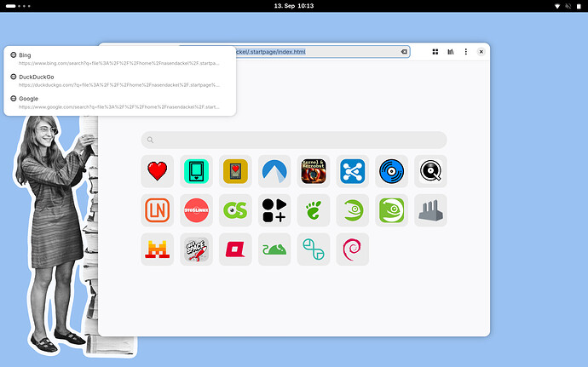Open the three-dot browser menu
This screenshot has width=588, height=367.
pos(466,52)
